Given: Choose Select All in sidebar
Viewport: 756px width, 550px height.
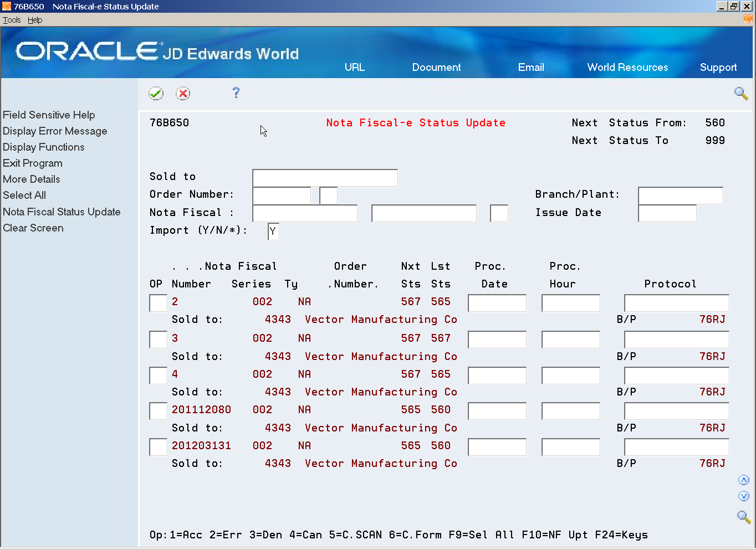Looking at the screenshot, I should 24,195.
